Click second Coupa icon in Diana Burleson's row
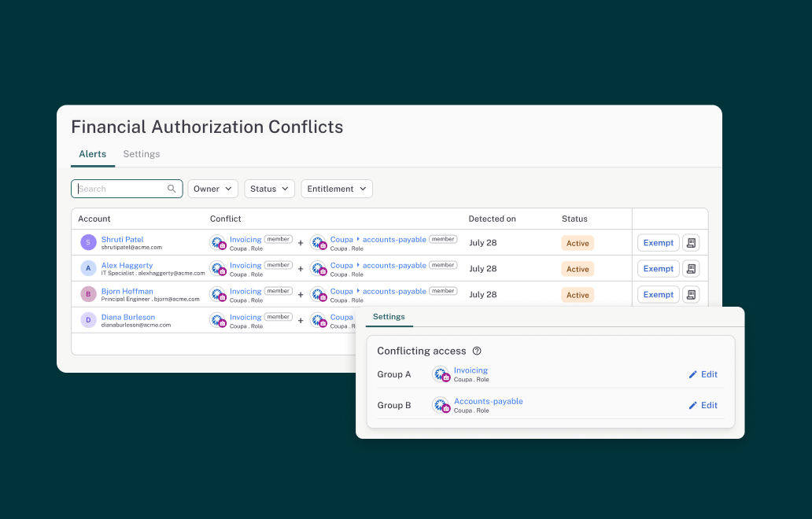This screenshot has width=812, height=519. (319, 320)
